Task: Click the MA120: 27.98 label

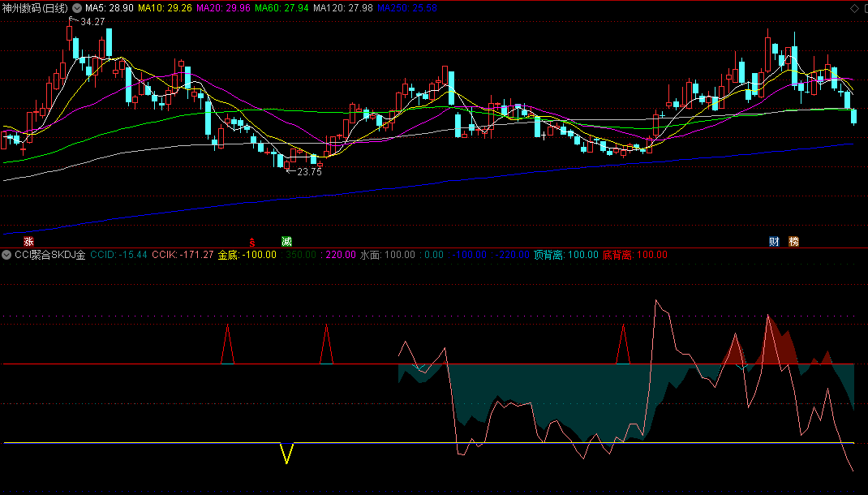Action: click(343, 8)
